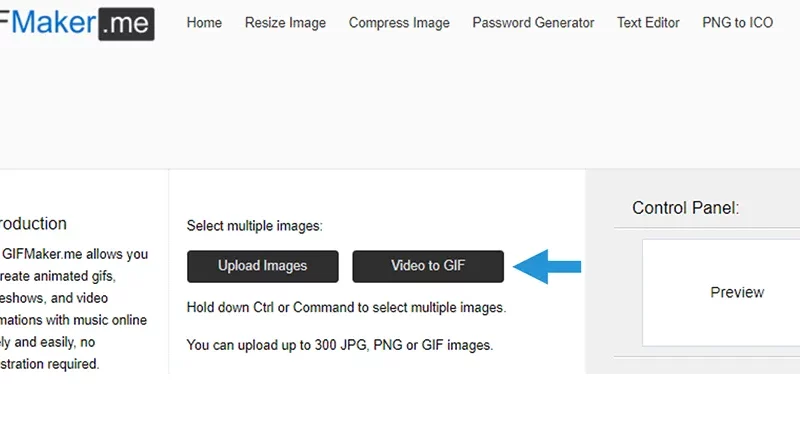
Task: Choose PNG to ICO from navigation
Action: [x=737, y=23]
